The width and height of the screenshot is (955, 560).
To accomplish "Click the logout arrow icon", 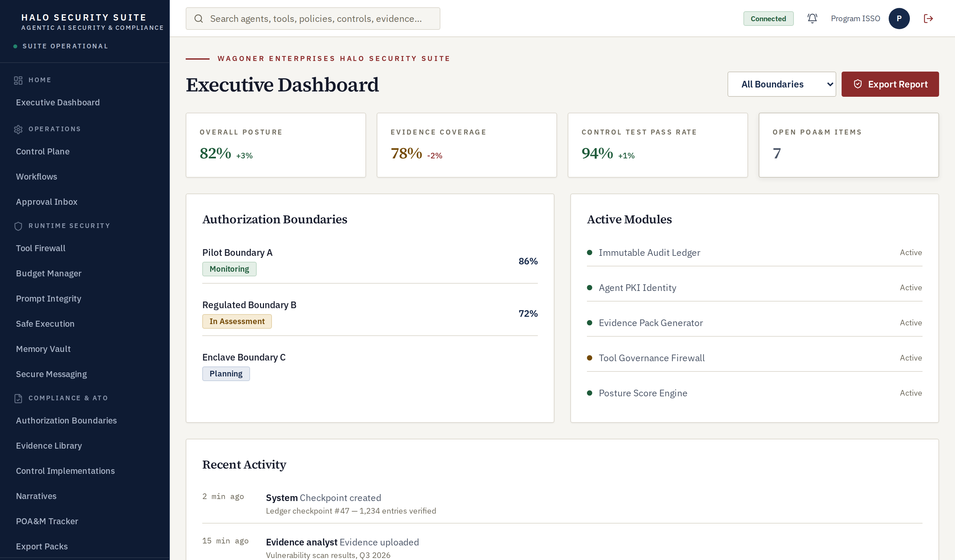I will tap(928, 19).
